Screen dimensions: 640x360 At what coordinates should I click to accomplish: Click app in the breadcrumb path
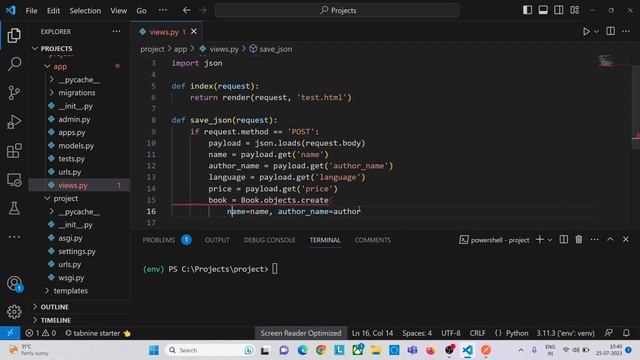tap(180, 49)
